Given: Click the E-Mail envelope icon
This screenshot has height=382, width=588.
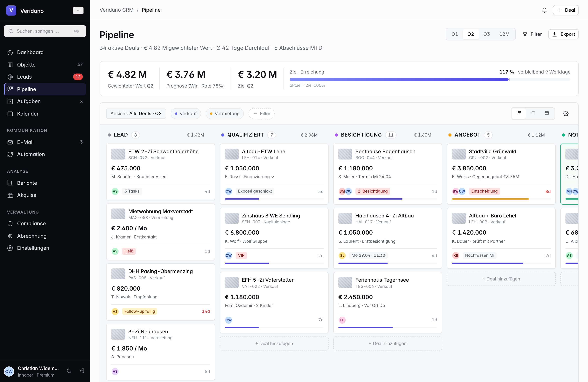Looking at the screenshot, I should click(10, 142).
